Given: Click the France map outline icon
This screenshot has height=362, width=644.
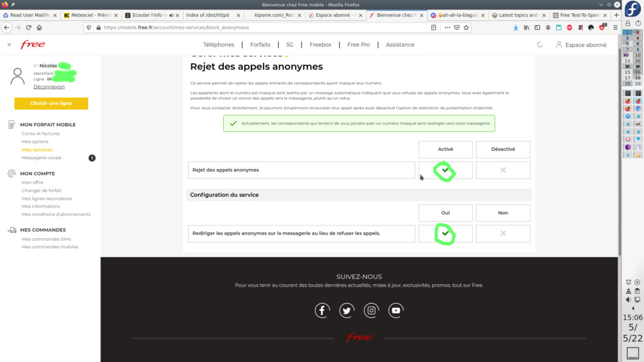Looking at the screenshot, I should pyautogui.click(x=540, y=45).
